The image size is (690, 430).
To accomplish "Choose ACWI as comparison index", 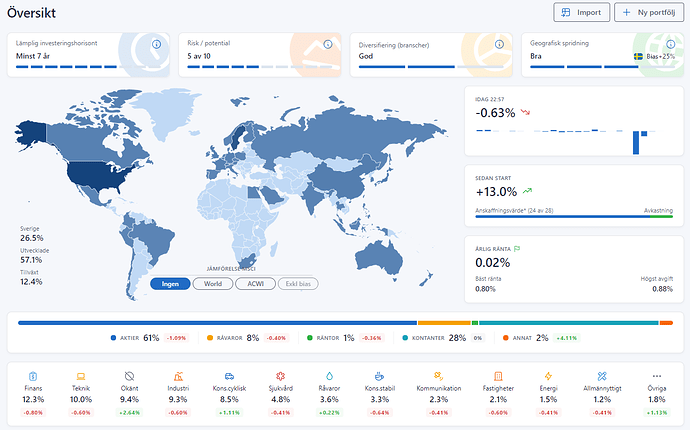I will [255, 284].
